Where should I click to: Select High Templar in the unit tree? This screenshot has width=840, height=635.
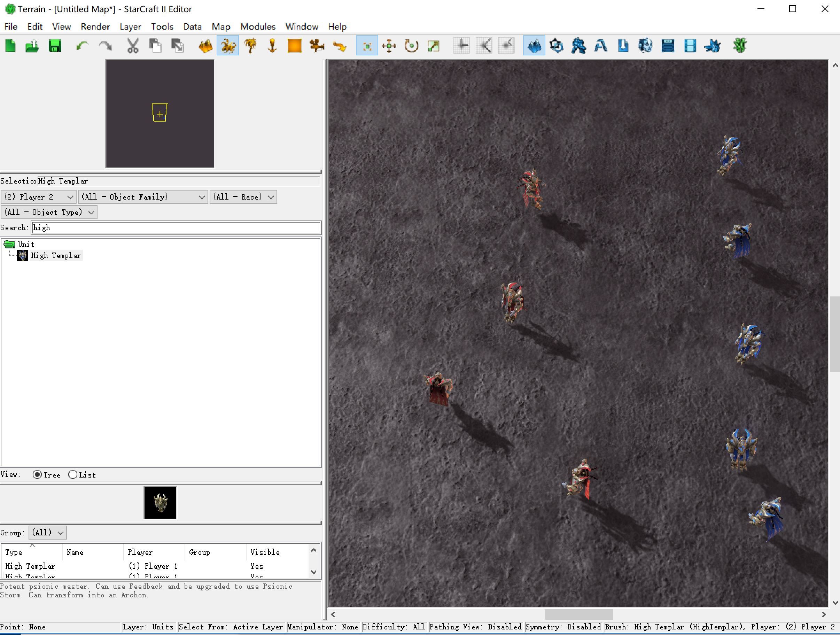56,256
